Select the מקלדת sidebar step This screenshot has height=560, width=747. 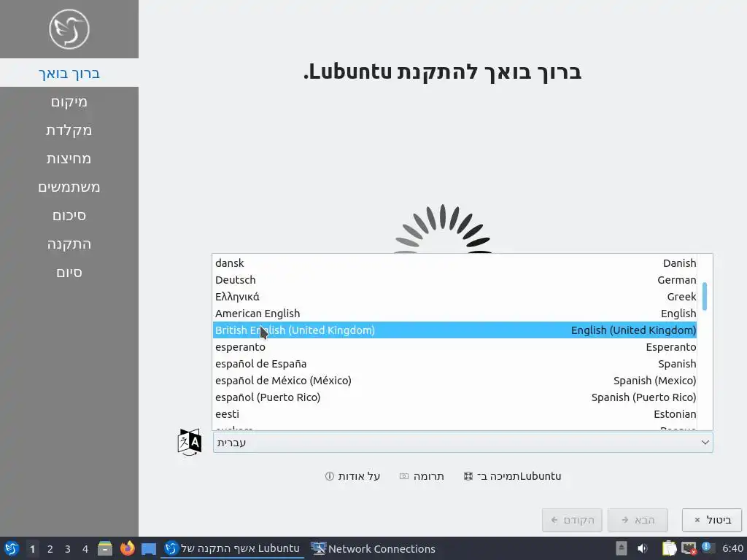click(69, 130)
